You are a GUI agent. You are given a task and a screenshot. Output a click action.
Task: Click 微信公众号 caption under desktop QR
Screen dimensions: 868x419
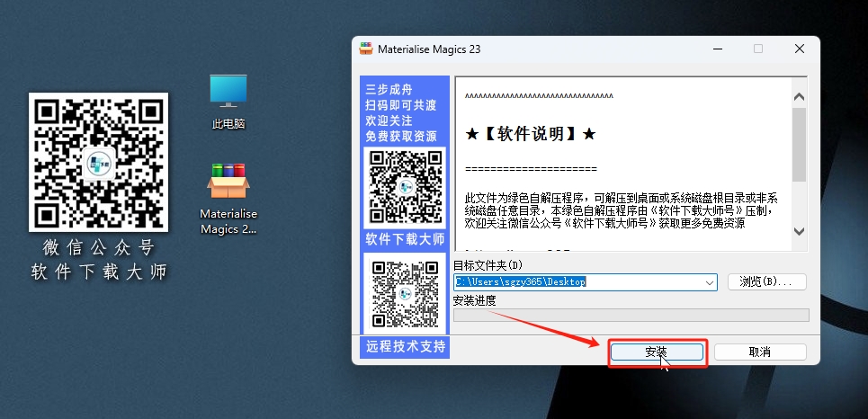(x=99, y=247)
